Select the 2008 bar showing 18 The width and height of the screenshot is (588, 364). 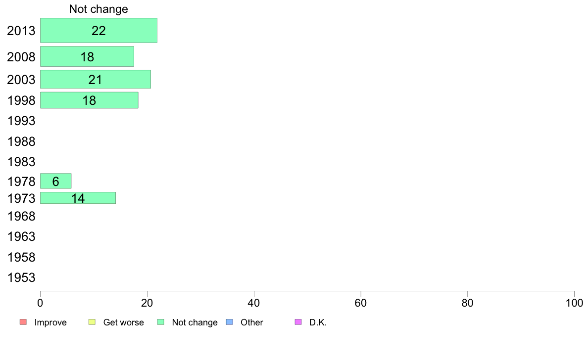87,56
